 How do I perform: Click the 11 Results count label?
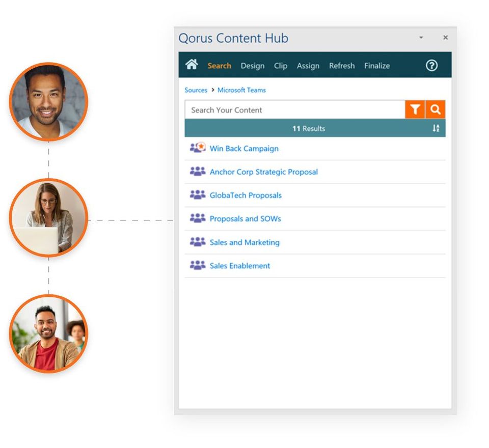(309, 128)
